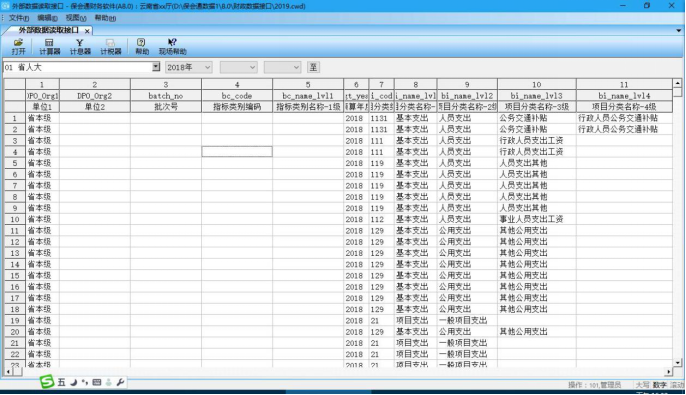This screenshot has width=686, height=395.
Task: Toggle punctuation icon on IME bar
Action: [x=85, y=382]
